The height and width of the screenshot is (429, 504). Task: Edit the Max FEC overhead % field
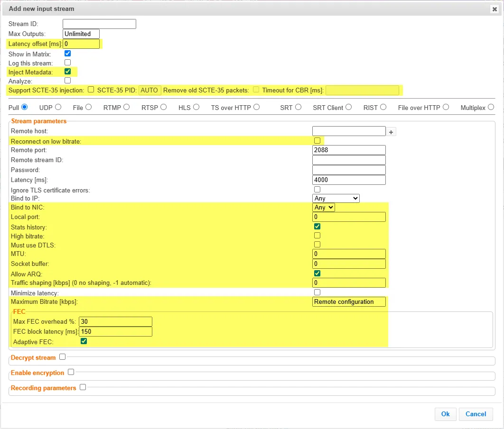tap(115, 321)
